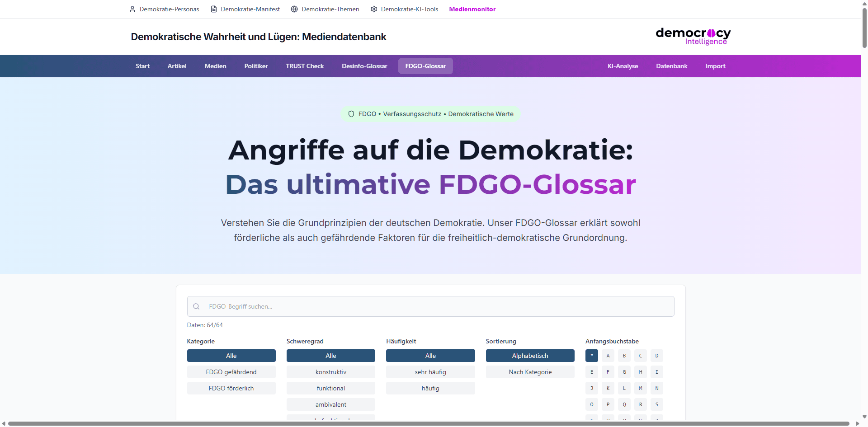Select the FDGO-Glossar tab
This screenshot has width=868, height=427.
point(425,66)
